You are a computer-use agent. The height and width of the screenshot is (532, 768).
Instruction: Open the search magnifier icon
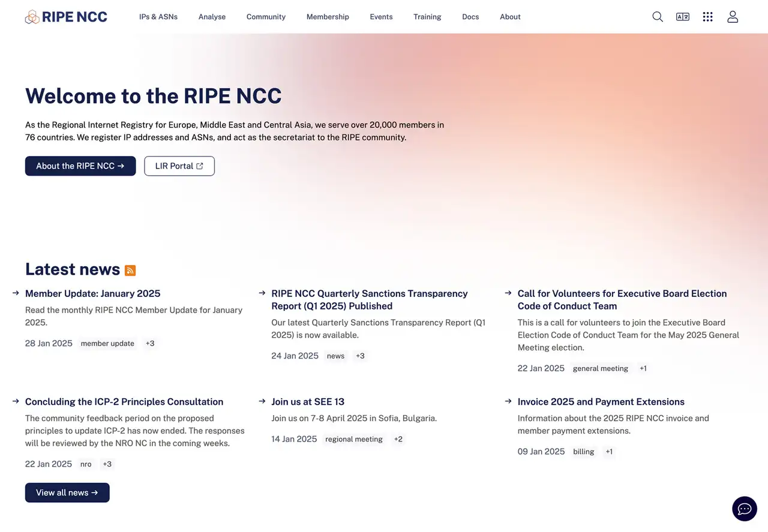coord(658,17)
